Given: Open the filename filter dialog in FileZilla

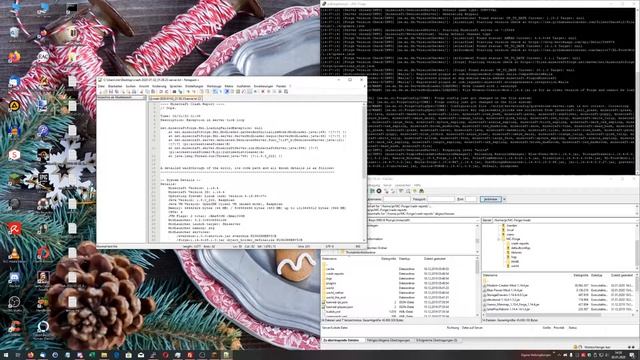Looking at the screenshot, I should coord(401,191).
